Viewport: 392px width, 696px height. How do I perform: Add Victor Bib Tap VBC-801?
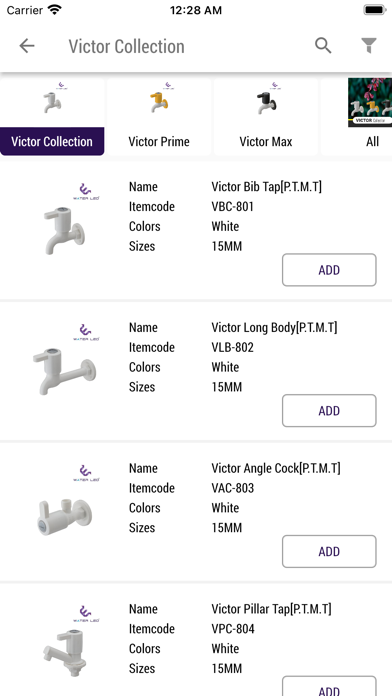coord(329,270)
